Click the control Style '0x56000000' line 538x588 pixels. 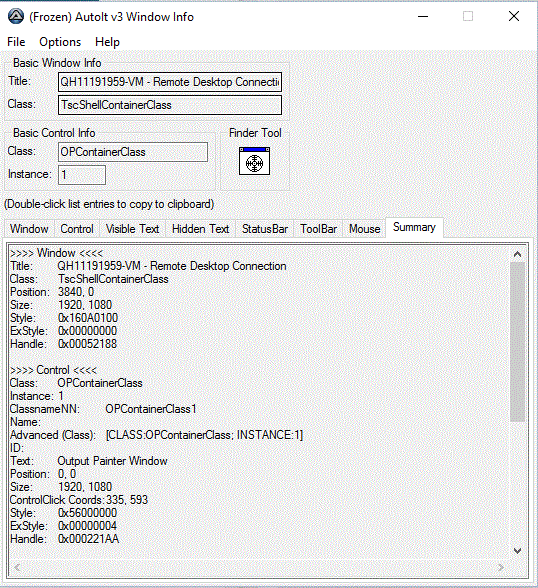click(x=63, y=513)
